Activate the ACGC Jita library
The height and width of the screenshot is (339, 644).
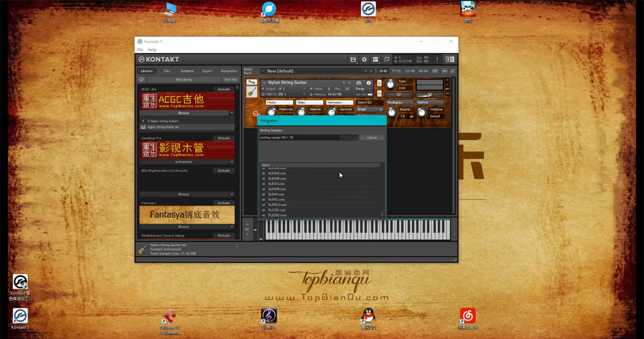click(224, 90)
